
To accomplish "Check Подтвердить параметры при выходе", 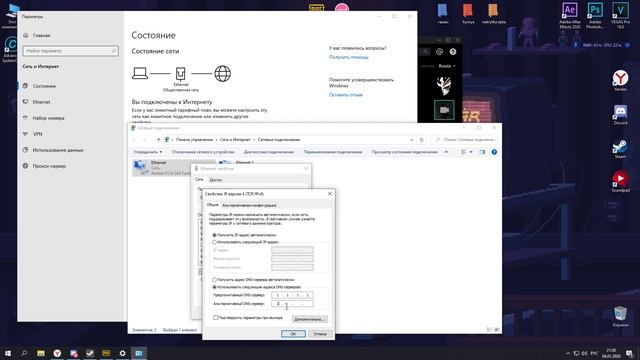I will coord(216,318).
